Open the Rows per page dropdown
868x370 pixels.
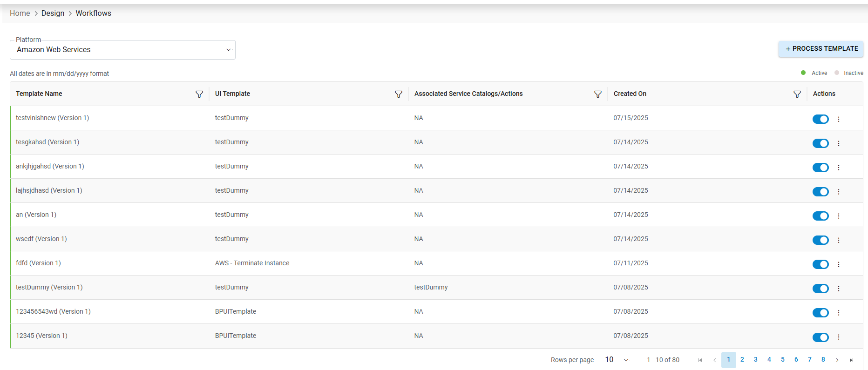click(x=617, y=360)
